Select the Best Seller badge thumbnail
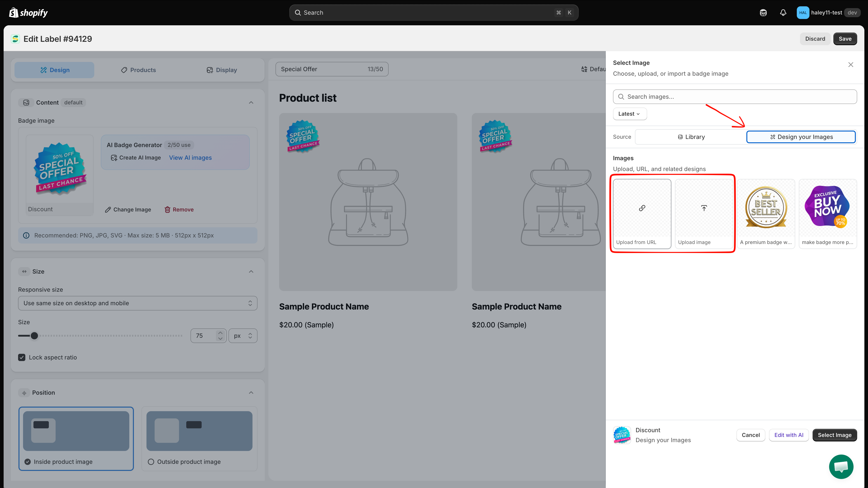Image resolution: width=868 pixels, height=488 pixels. (x=766, y=213)
